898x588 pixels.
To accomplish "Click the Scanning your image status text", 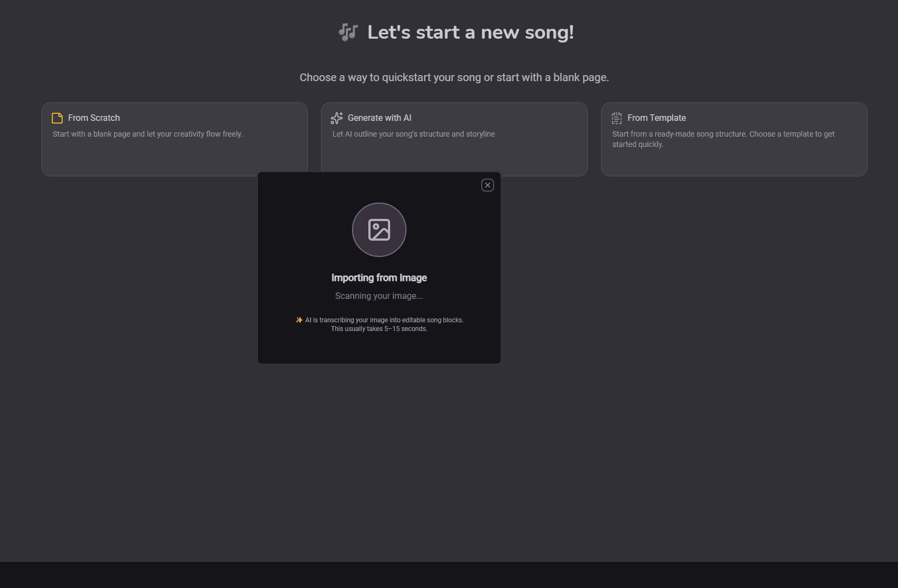I will click(379, 296).
